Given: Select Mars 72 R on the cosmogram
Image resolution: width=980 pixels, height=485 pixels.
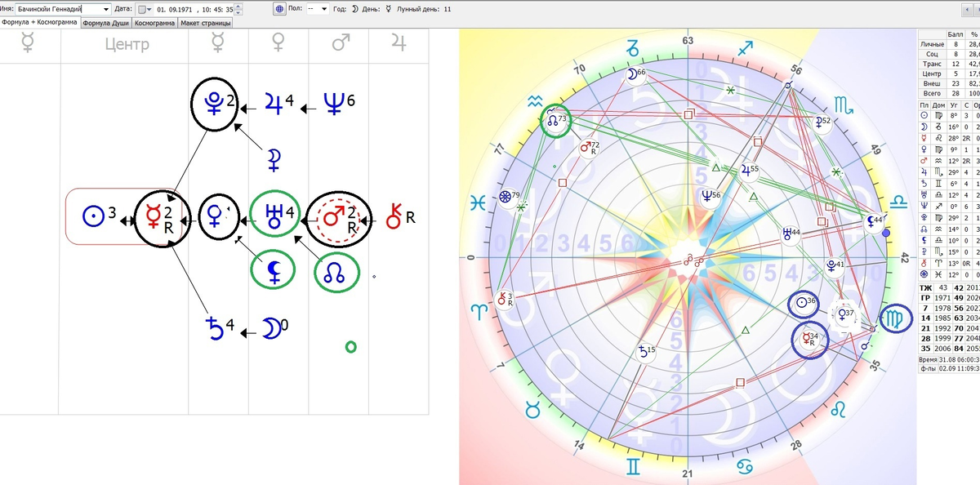Looking at the screenshot, I should pyautogui.click(x=590, y=148).
